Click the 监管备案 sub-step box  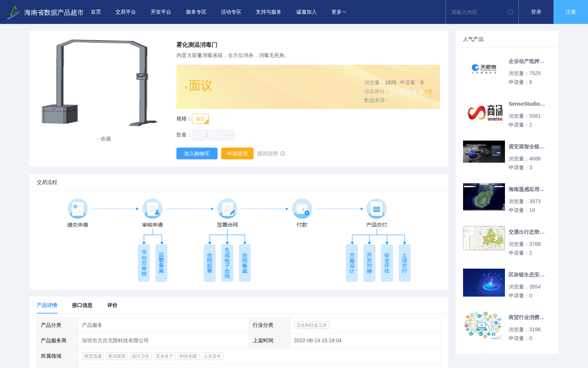(x=161, y=263)
